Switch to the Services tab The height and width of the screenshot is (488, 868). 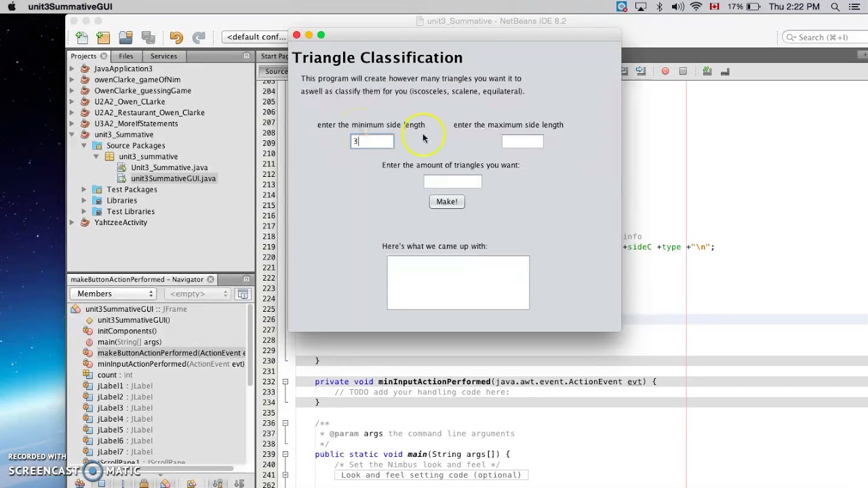[163, 56]
